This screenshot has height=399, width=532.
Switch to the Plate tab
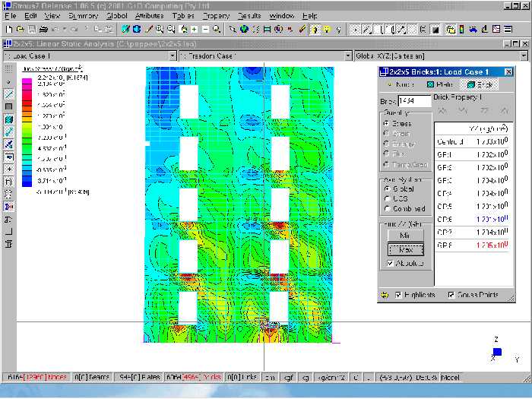pos(440,84)
